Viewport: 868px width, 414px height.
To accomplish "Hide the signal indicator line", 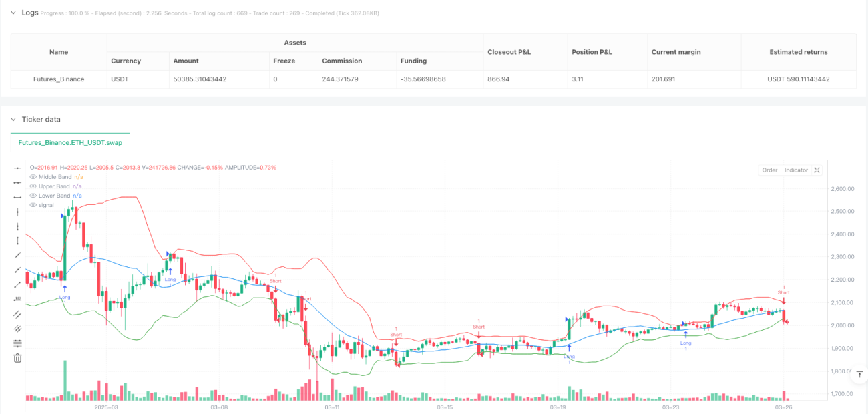I will tap(33, 205).
